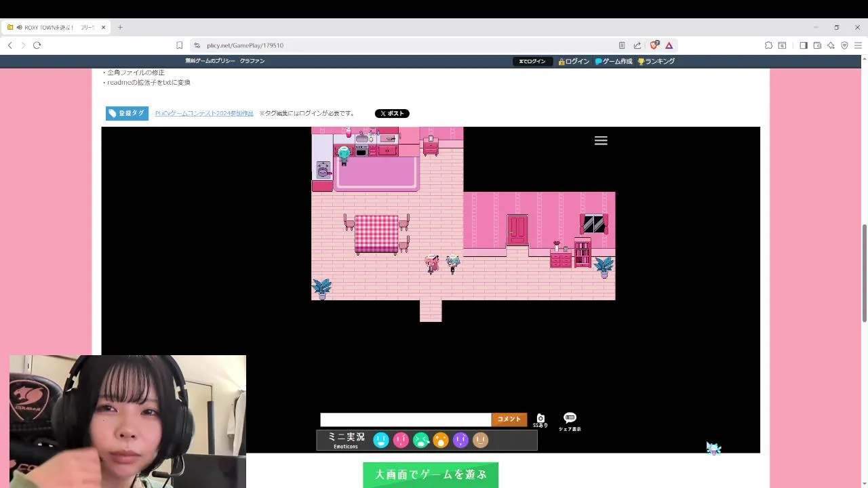
Task: Open the browser main menu icon
Action: (858, 45)
